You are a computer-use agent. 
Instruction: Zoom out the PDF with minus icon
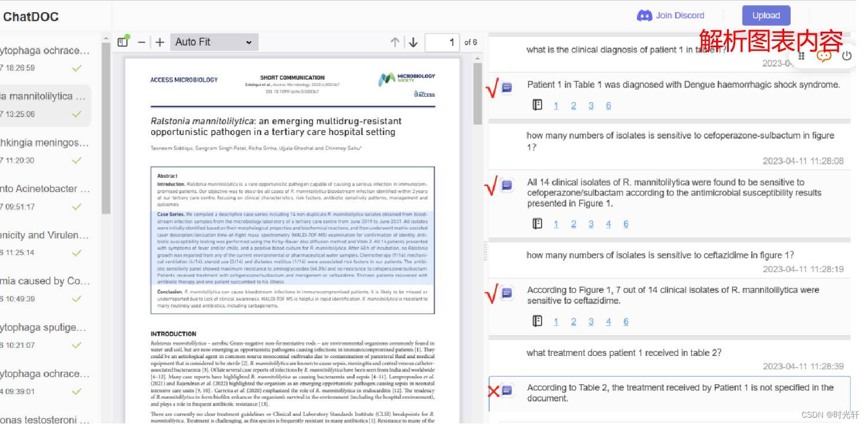pos(141,42)
